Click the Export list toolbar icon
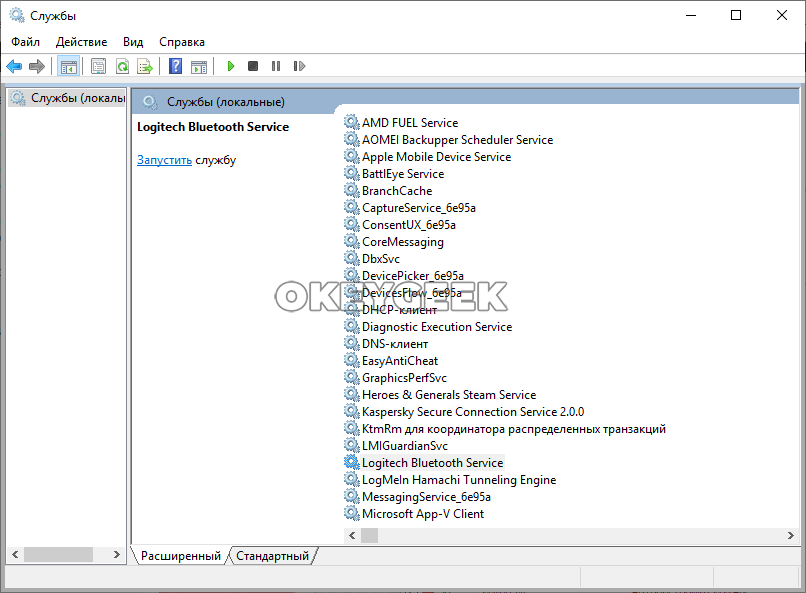806x593 pixels. pos(145,66)
